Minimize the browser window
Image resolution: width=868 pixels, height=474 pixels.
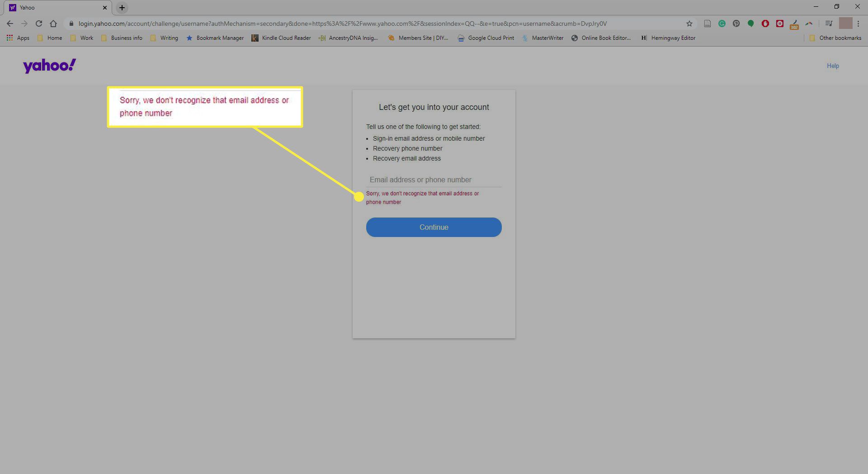816,7
